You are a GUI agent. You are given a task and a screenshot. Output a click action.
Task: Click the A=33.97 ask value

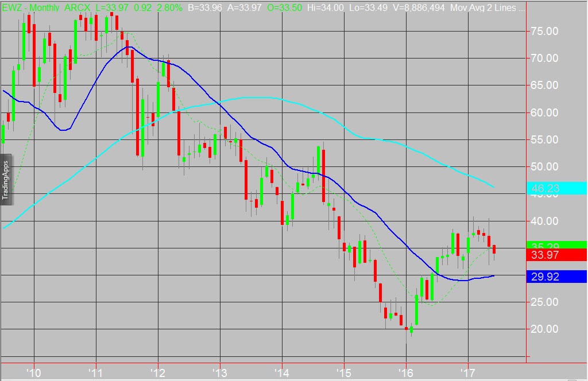[x=245, y=7]
